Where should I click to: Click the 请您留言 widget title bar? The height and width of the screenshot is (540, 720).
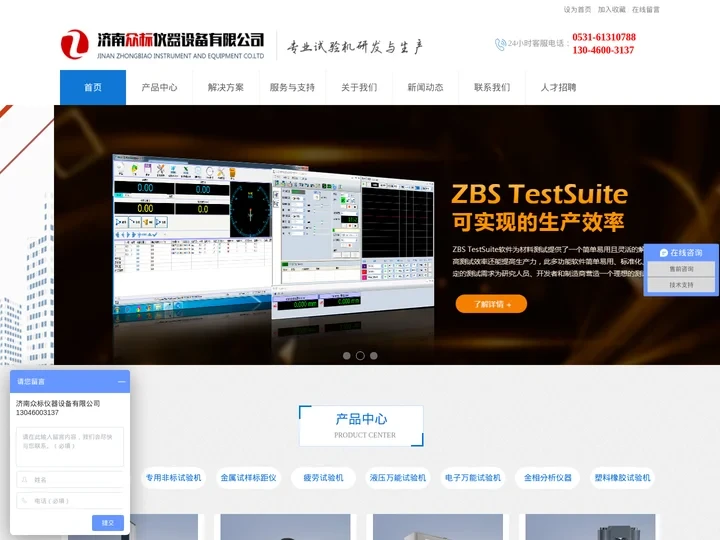click(70, 382)
